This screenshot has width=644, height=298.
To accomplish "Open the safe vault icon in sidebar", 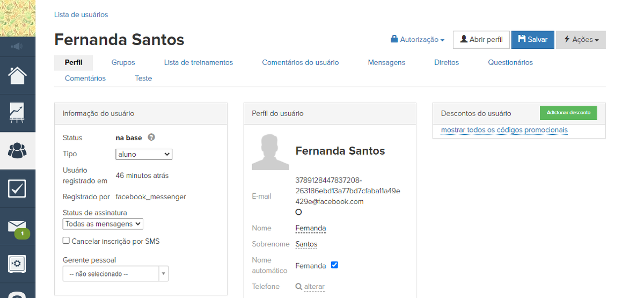I will (17, 264).
